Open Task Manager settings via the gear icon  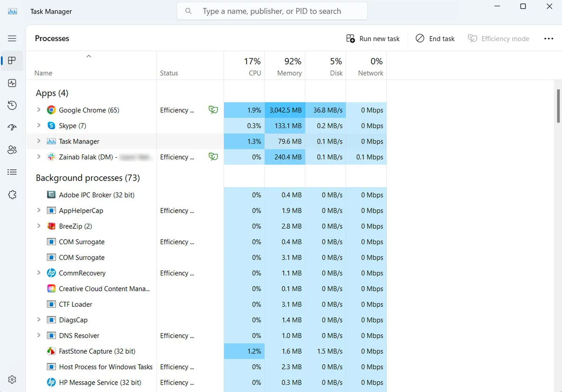(12, 379)
